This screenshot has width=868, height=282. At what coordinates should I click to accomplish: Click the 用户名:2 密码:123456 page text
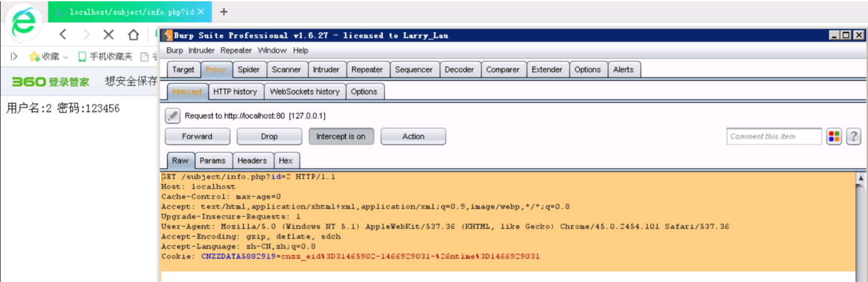click(63, 109)
